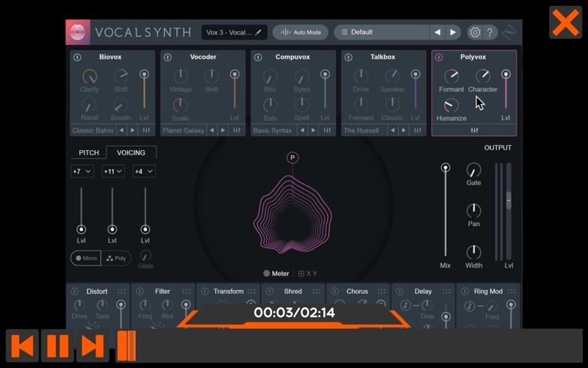This screenshot has height=368, width=588.
Task: Skip to the next video track
Action: click(93, 346)
